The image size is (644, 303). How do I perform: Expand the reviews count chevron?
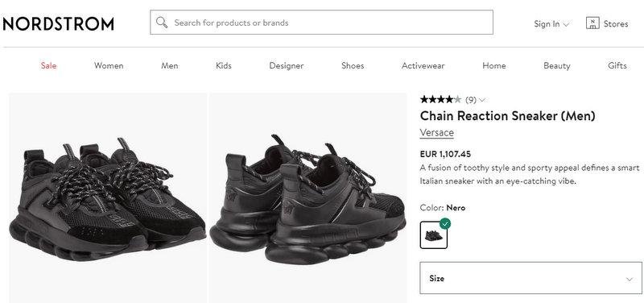coord(482,100)
